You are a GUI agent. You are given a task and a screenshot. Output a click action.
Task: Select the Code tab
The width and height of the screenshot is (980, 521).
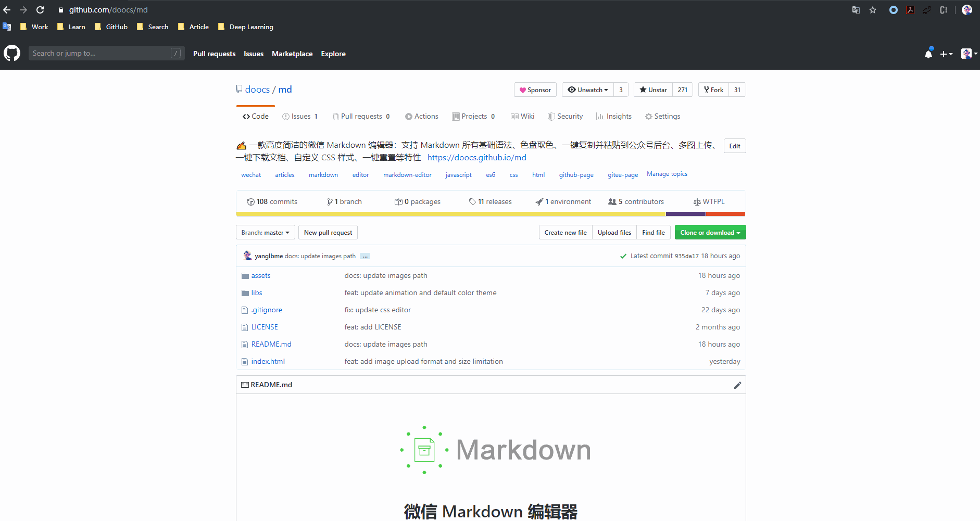point(256,117)
